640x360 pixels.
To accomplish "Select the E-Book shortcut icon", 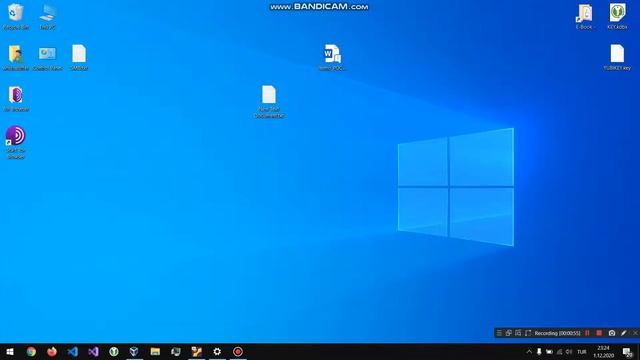I will (584, 16).
